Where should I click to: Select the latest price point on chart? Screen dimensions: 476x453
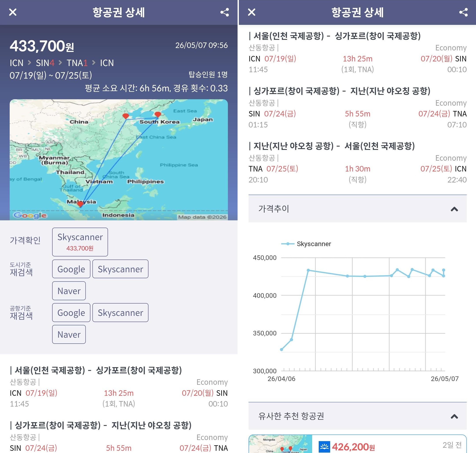tap(443, 270)
